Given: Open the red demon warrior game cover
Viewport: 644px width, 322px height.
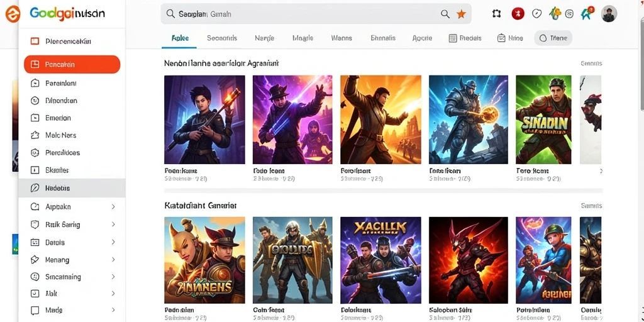Looking at the screenshot, I should point(468,260).
